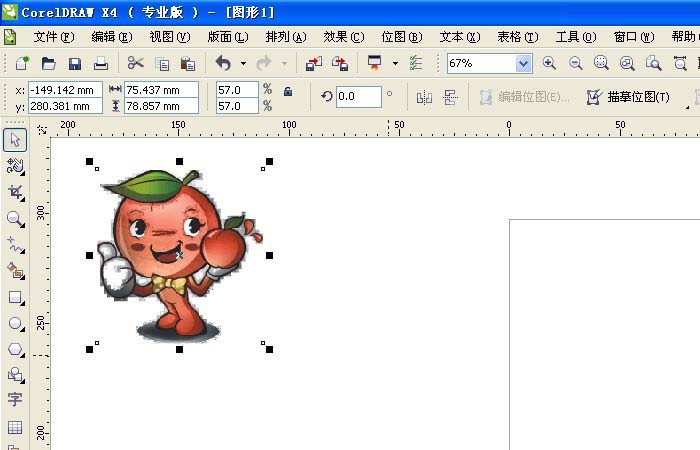This screenshot has width=700, height=450.
Task: Open the 效果 (C) menu
Action: point(344,37)
